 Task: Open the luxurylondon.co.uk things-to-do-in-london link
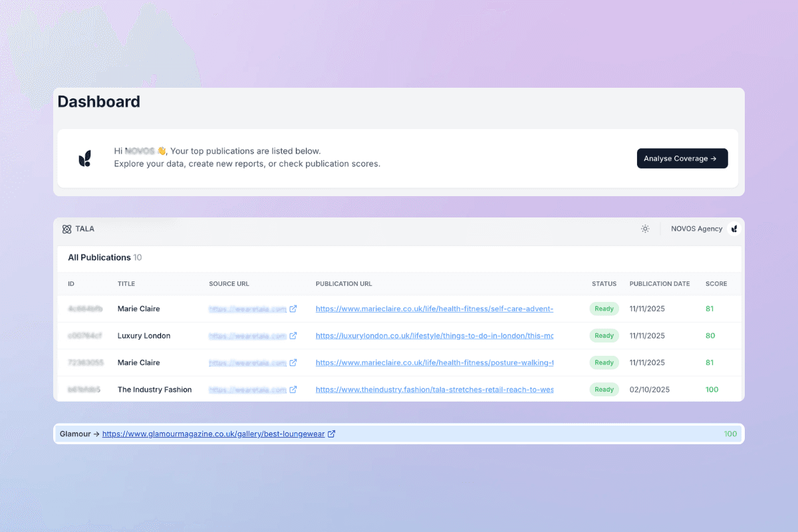tap(434, 336)
